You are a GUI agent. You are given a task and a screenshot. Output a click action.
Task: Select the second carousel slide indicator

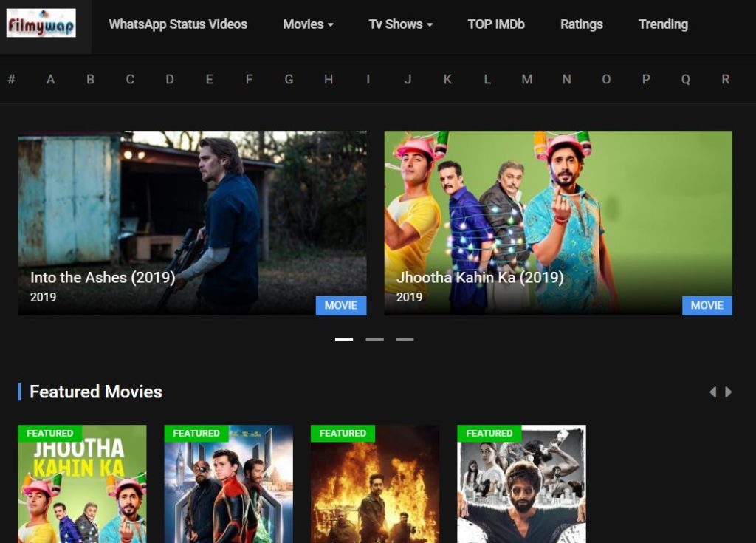pyautogui.click(x=374, y=339)
